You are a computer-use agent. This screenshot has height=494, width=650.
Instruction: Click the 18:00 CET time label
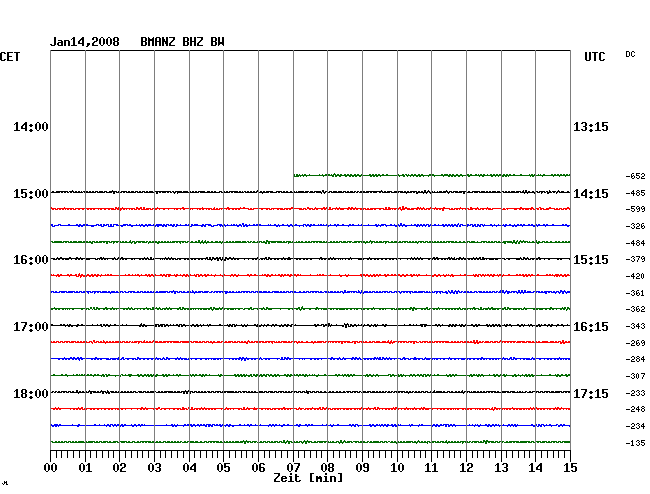pyautogui.click(x=31, y=394)
